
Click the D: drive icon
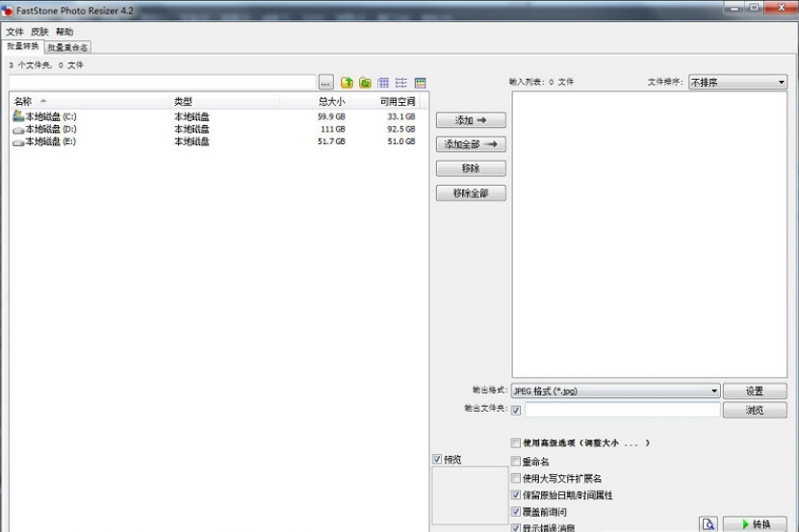(18, 130)
